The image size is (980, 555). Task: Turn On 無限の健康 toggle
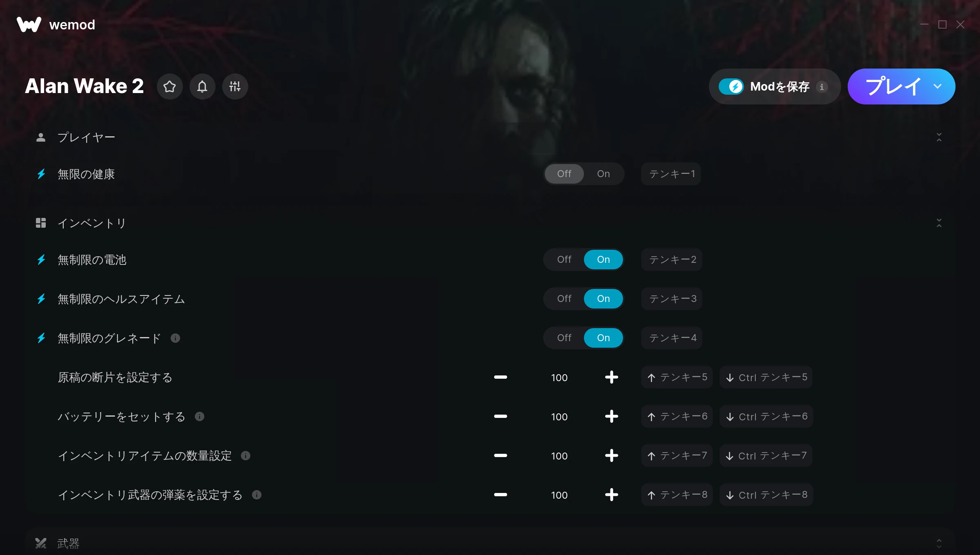click(603, 174)
